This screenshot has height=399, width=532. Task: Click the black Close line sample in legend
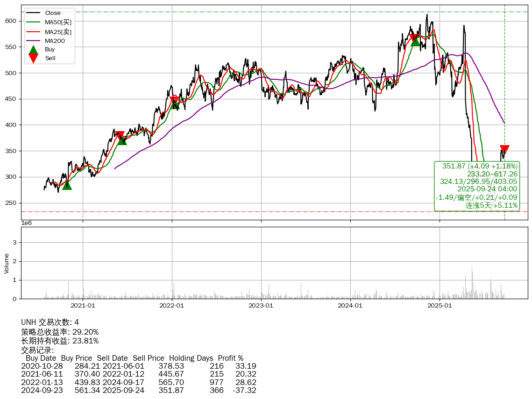[33, 13]
